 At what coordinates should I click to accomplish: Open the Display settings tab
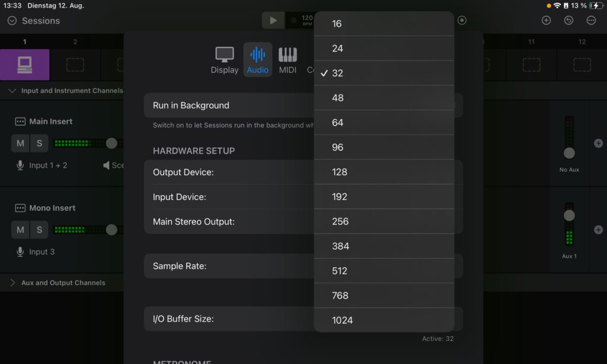(224, 60)
